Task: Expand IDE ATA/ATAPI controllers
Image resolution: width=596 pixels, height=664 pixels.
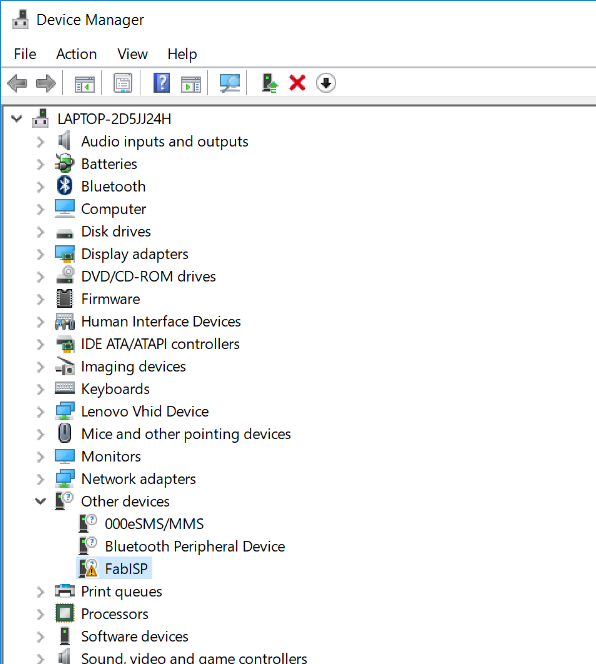Action: tap(40, 344)
